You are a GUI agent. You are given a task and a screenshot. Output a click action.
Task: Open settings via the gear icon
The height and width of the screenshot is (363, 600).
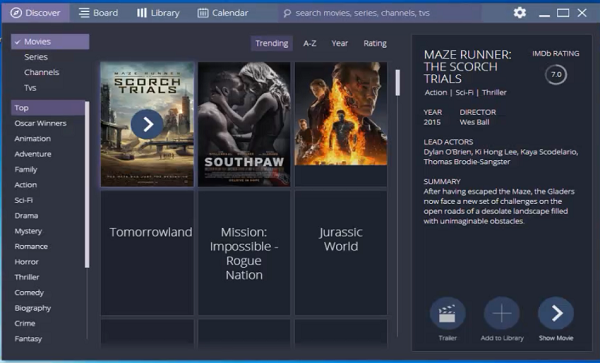point(520,13)
